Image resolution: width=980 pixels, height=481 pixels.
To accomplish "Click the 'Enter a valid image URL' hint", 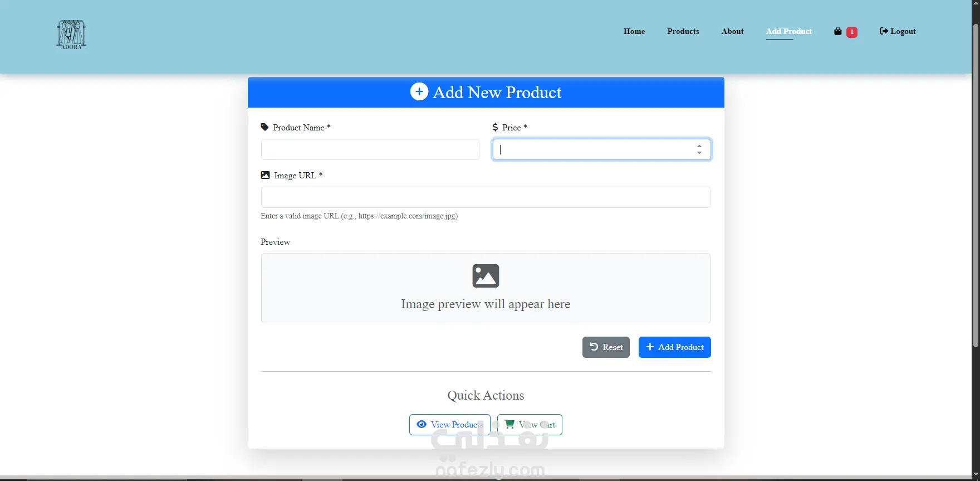I will [359, 216].
